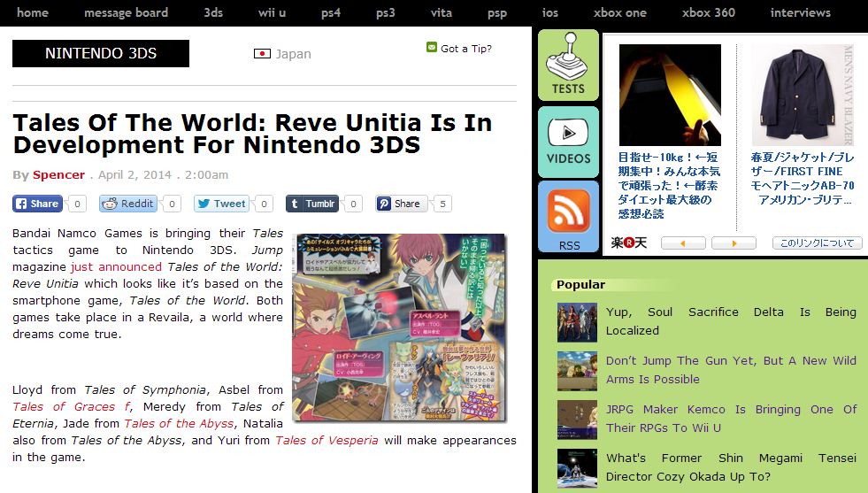
Task: Click the Japan region link
Action: click(294, 54)
